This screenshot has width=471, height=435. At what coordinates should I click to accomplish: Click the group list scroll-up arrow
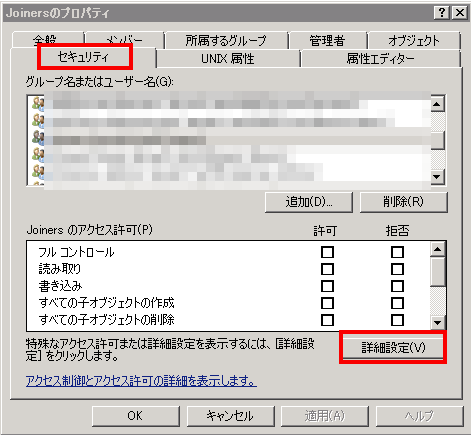point(437,104)
